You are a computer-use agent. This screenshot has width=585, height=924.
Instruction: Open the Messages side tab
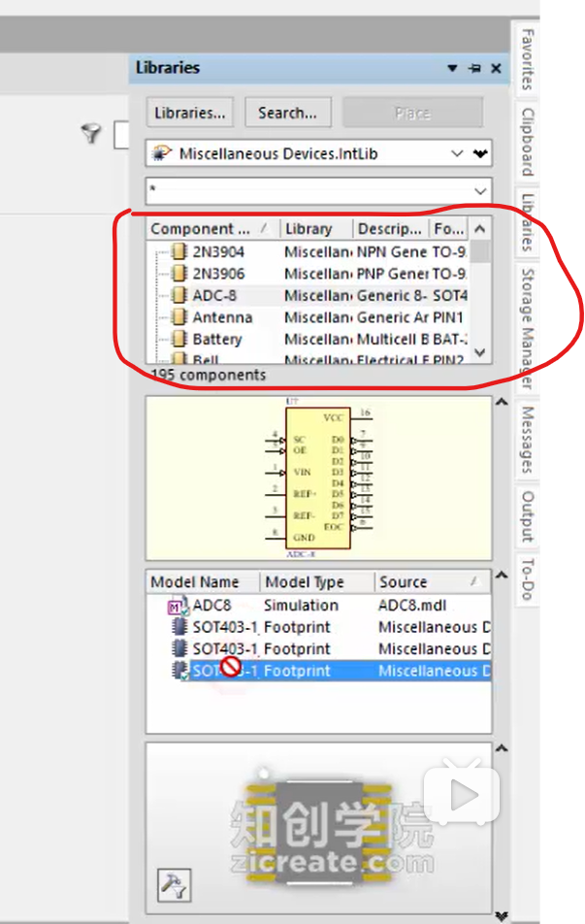click(528, 440)
